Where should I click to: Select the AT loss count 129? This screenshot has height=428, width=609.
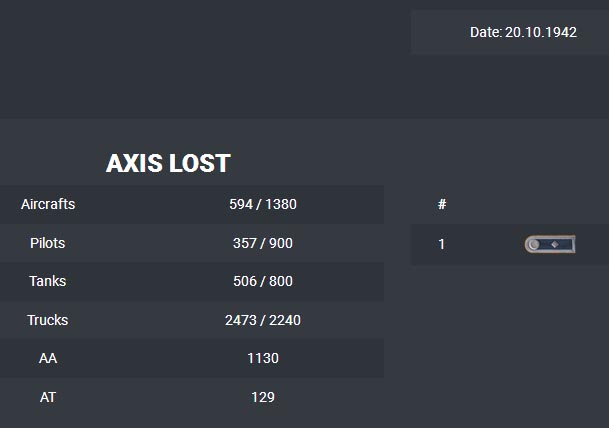[x=263, y=397]
